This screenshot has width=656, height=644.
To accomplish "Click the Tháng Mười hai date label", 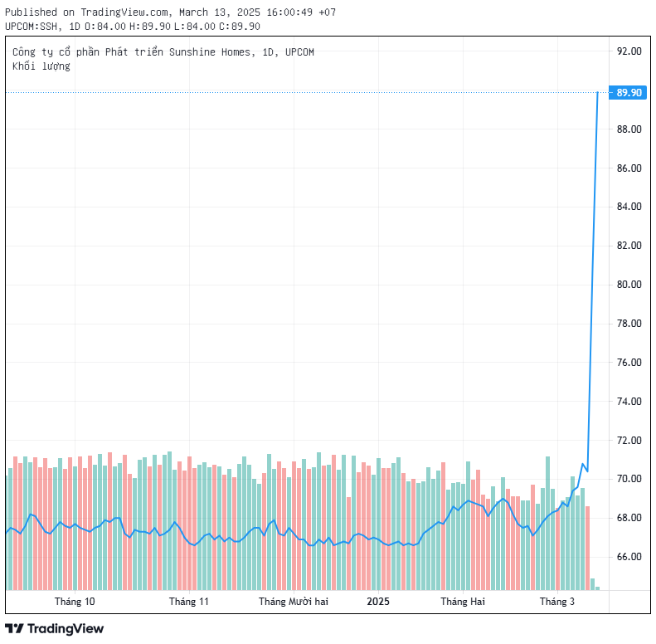I will [294, 602].
